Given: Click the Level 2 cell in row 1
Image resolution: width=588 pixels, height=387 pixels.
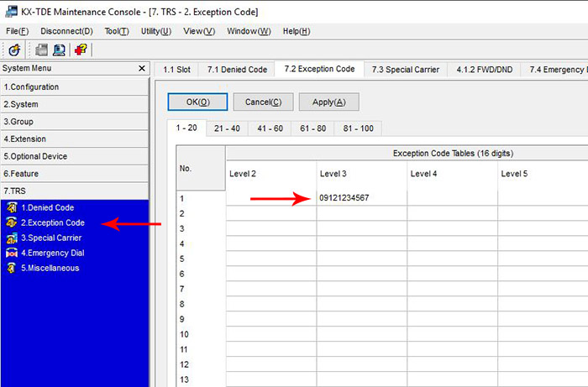Looking at the screenshot, I should coord(271,198).
